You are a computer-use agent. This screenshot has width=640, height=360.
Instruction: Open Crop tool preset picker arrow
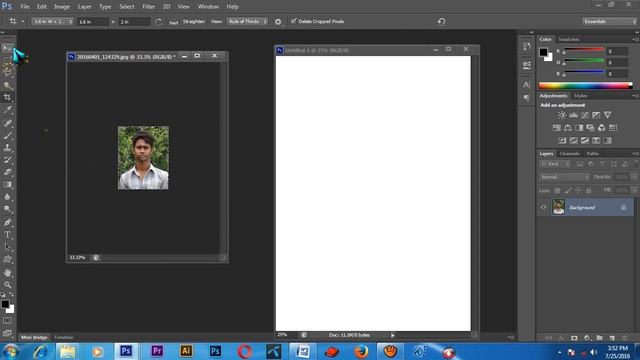tap(23, 21)
